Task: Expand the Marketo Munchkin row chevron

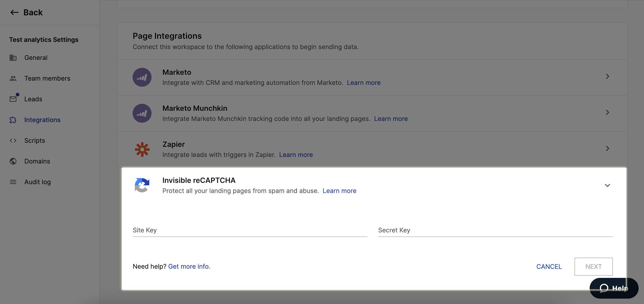Action: pyautogui.click(x=607, y=112)
